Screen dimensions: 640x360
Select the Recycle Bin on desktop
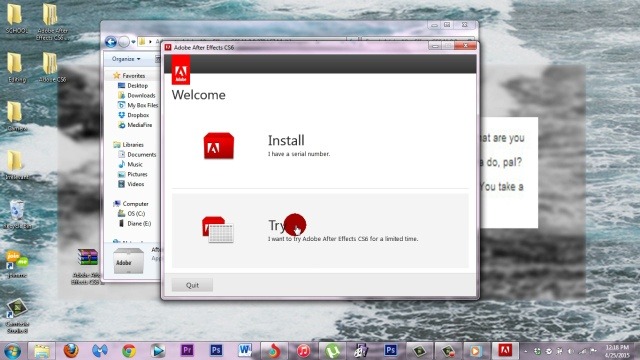17,215
